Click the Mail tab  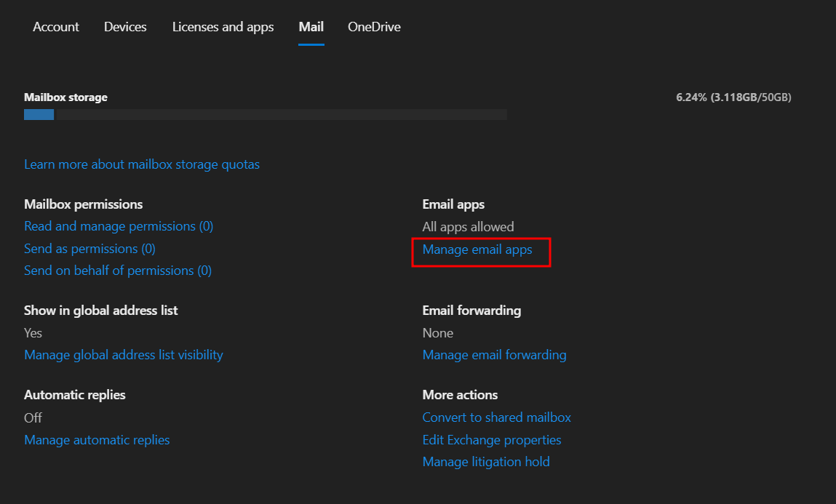(311, 27)
